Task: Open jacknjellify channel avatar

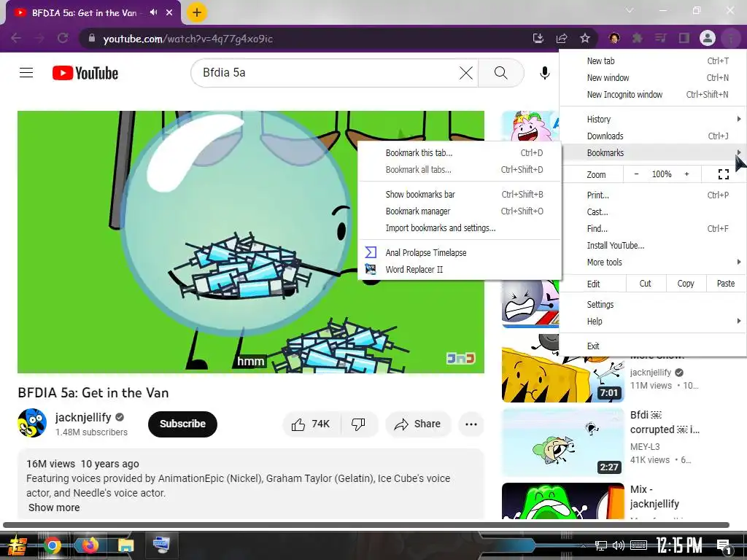Action: click(x=32, y=423)
